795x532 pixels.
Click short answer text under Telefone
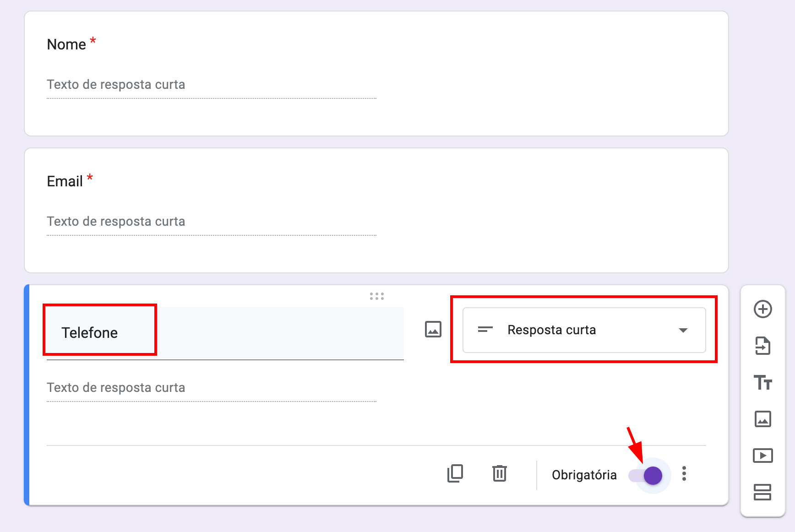coord(116,388)
